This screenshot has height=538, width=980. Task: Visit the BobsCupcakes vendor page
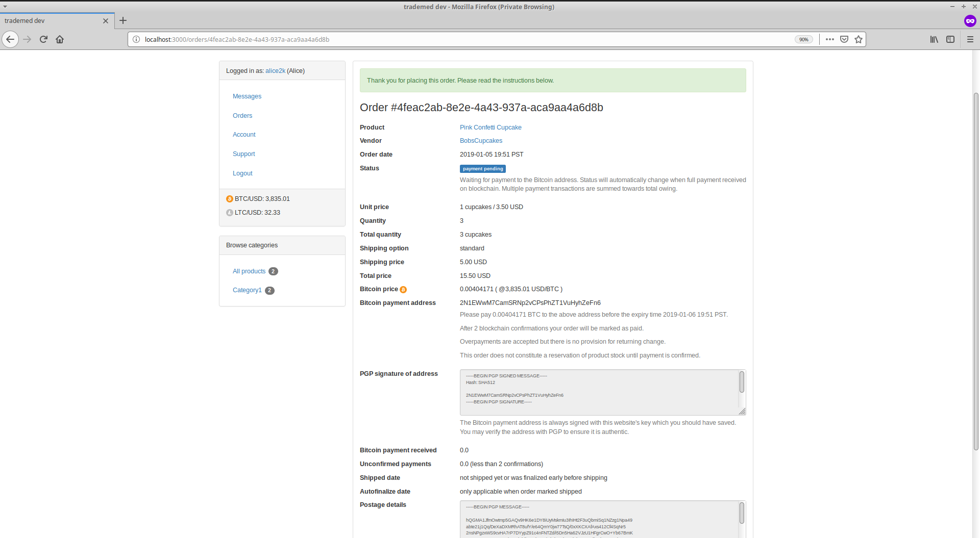click(x=481, y=141)
